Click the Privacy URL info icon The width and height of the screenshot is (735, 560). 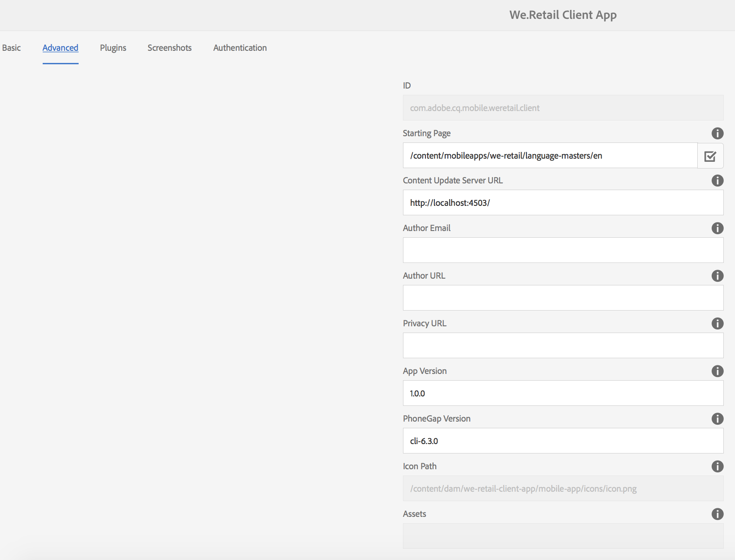(x=717, y=323)
